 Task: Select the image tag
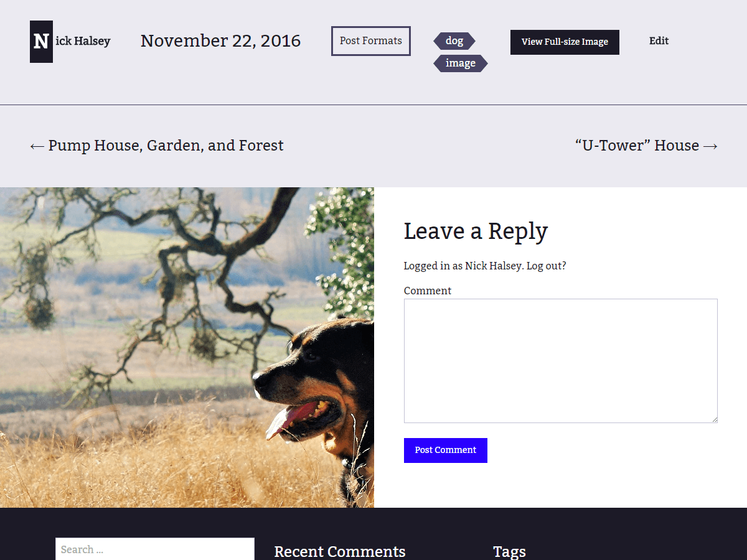[x=461, y=63]
